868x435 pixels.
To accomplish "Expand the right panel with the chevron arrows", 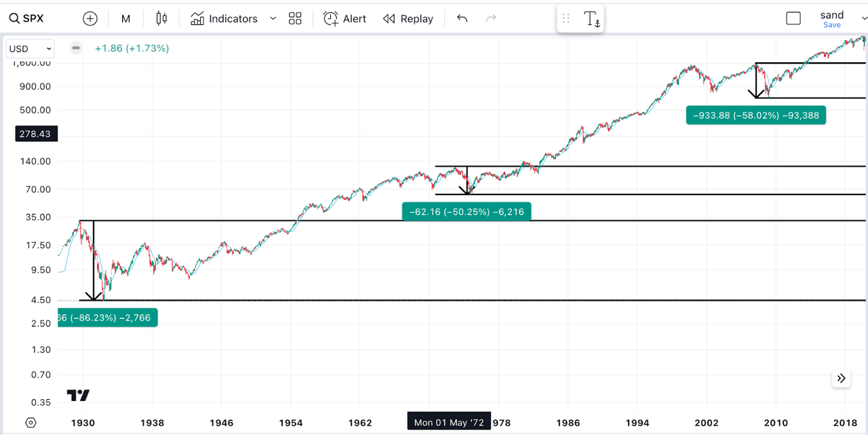I will click(841, 378).
